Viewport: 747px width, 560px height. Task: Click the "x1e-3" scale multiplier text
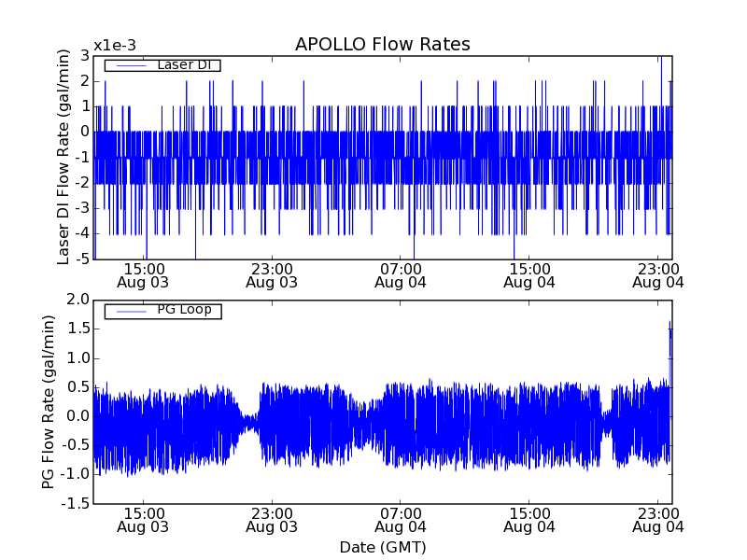[x=115, y=46]
